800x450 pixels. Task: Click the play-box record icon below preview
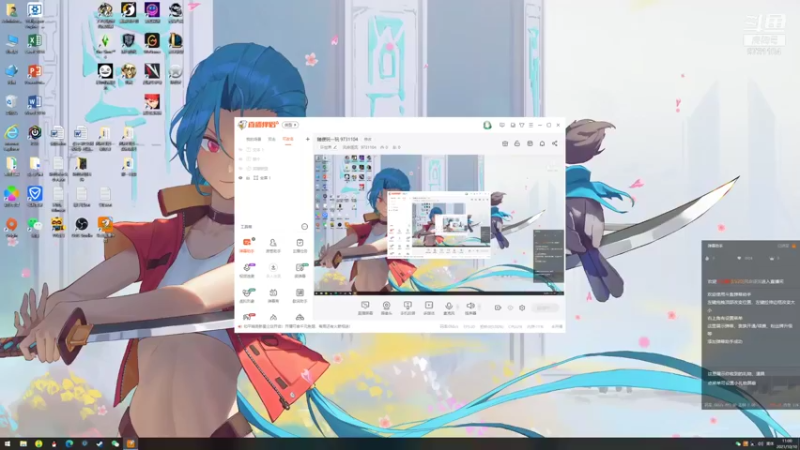[429, 308]
